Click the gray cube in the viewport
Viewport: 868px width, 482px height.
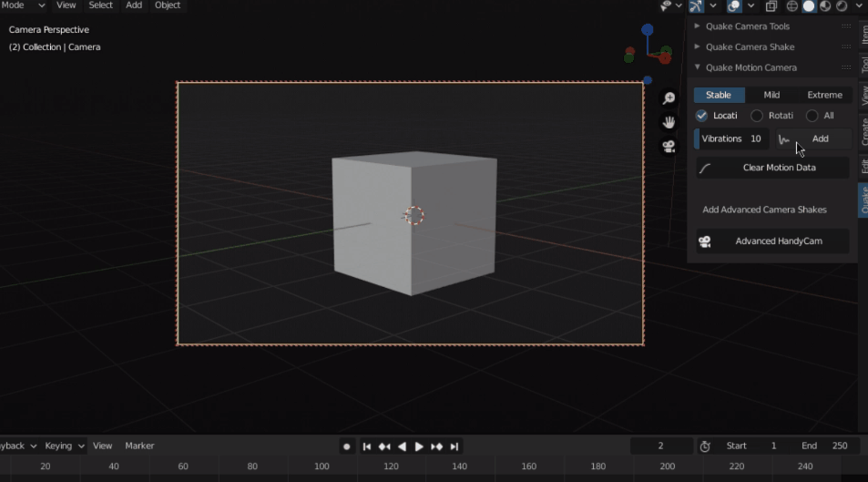[x=414, y=221]
